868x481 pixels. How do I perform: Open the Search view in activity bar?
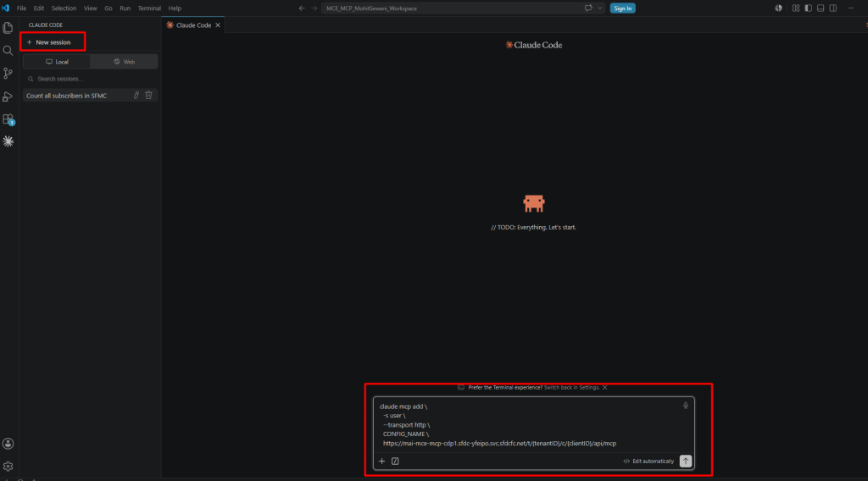8,50
